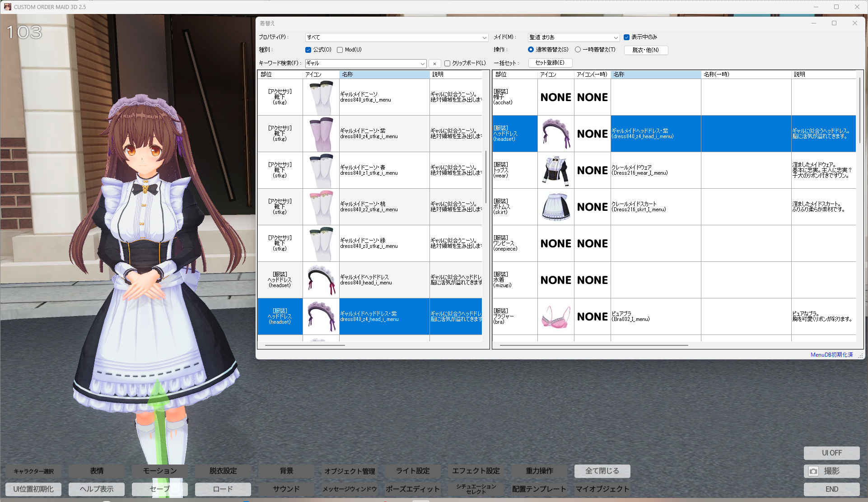This screenshot has width=868, height=502.
Task: Click the black gal maid headdress icon
Action: point(321,280)
